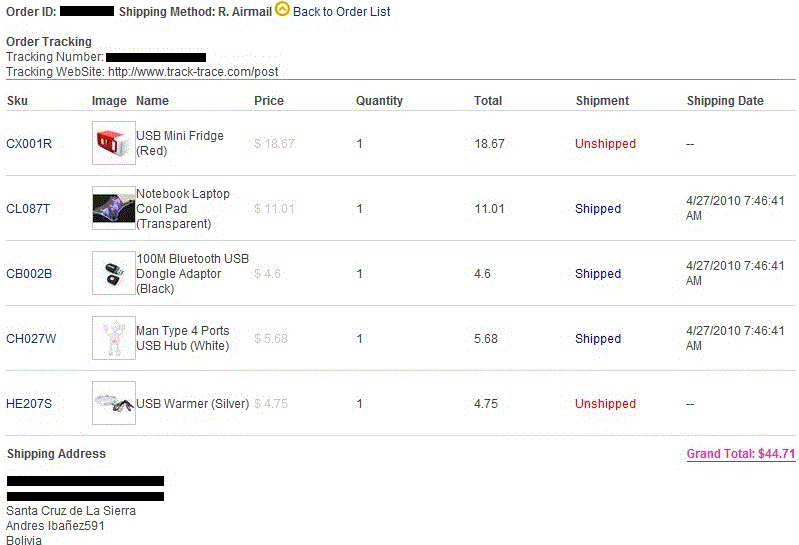Open SKU link CH027W
This screenshot has height=545, width=799.
(x=31, y=339)
